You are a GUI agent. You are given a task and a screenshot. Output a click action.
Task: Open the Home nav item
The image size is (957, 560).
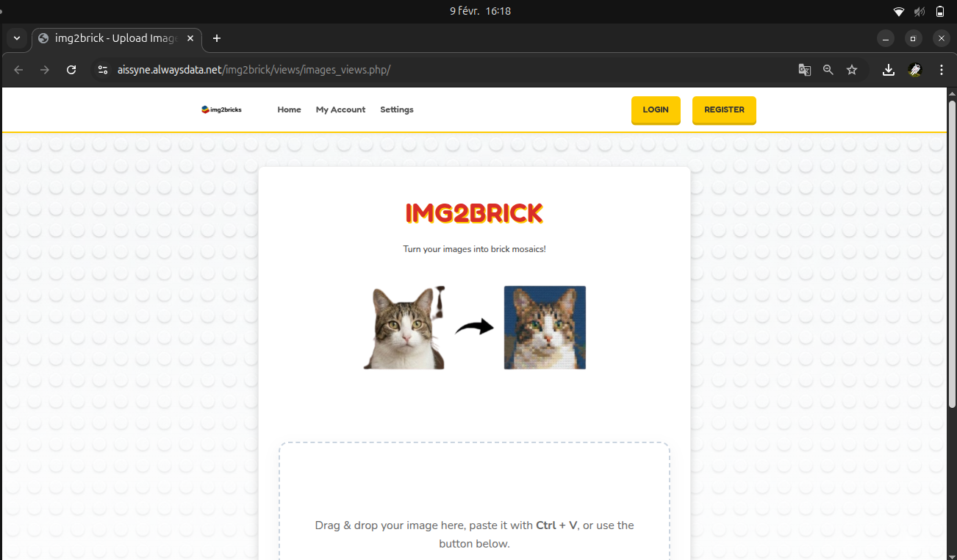(289, 110)
